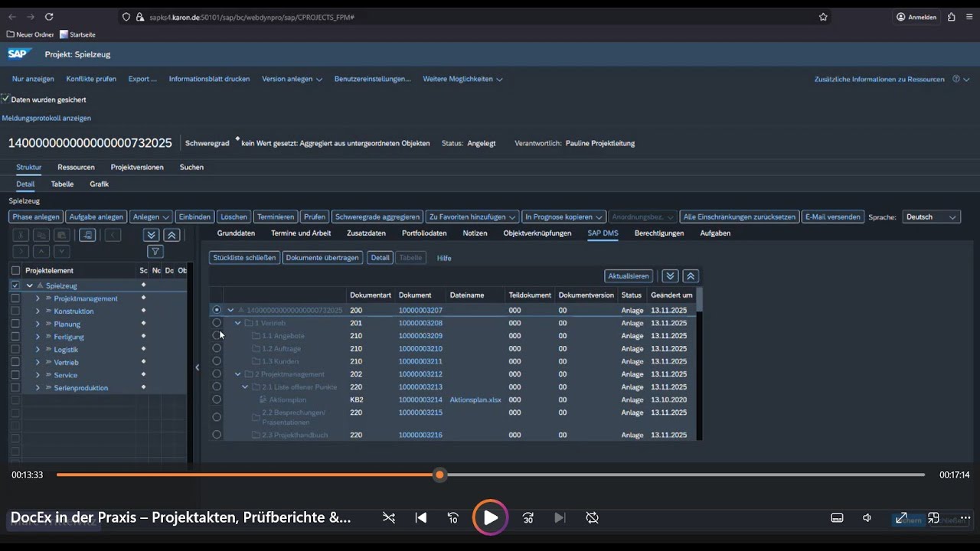
Task: Open the Aktionsplan.xlsx file link
Action: pos(475,399)
